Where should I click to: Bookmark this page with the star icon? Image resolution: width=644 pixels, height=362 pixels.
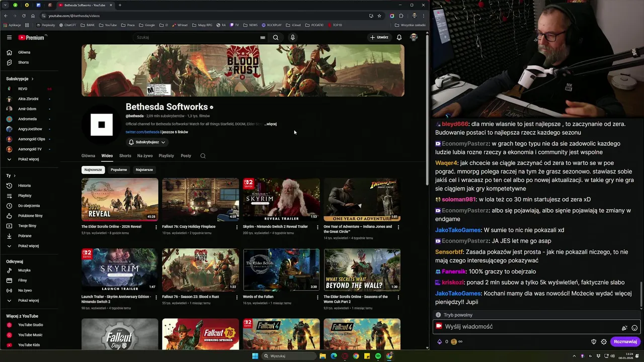pyautogui.click(x=379, y=16)
